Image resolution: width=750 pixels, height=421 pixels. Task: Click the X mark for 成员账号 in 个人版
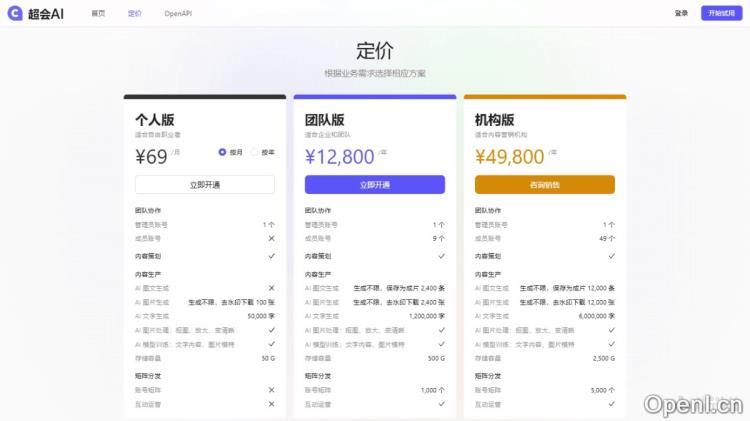click(271, 238)
